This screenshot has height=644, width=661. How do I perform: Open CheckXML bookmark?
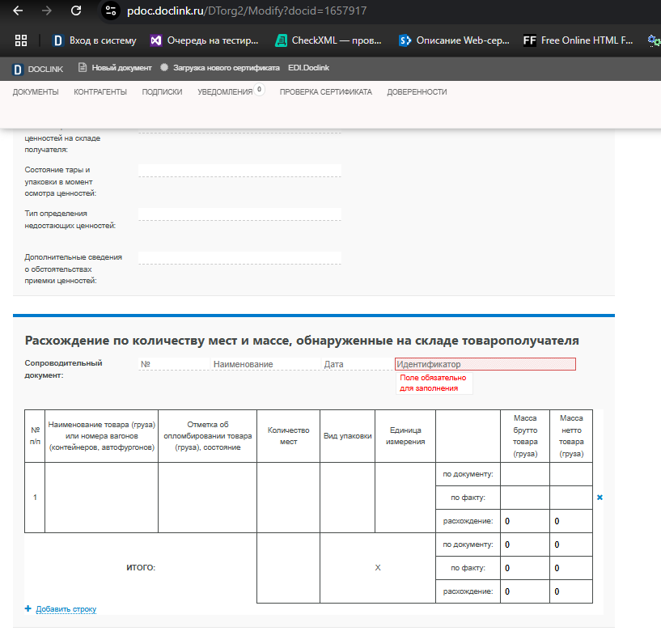(x=328, y=40)
